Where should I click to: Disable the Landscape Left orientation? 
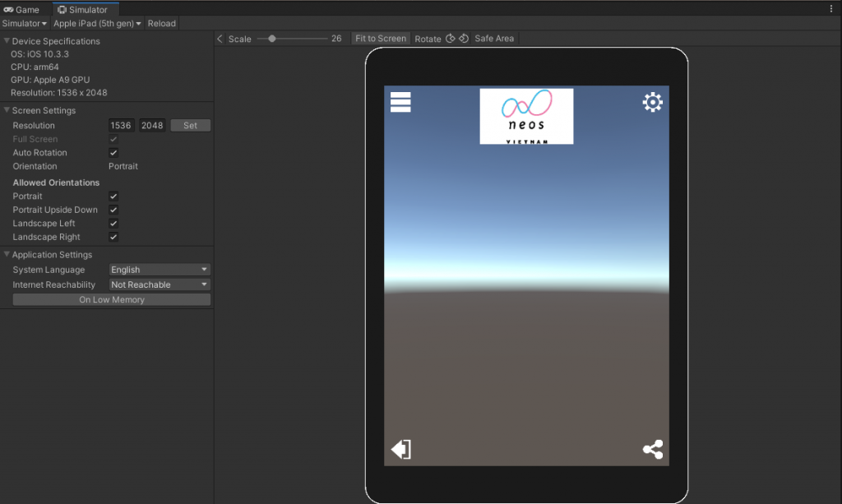(113, 223)
